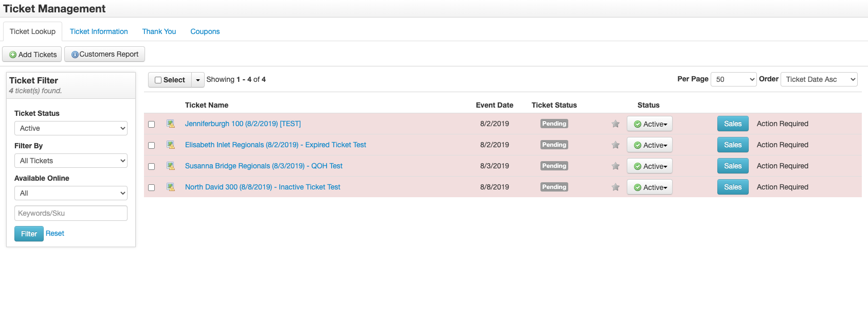Click star icon in North David 300 row
The image size is (868, 312).
[x=616, y=187]
